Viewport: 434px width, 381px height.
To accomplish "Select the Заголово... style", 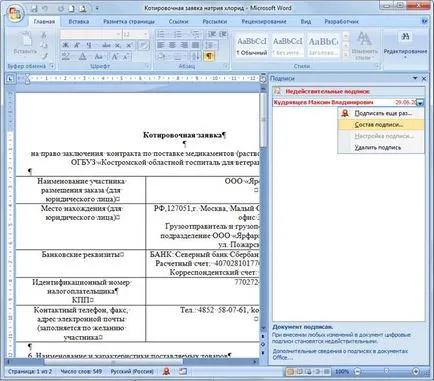I will [x=323, y=46].
